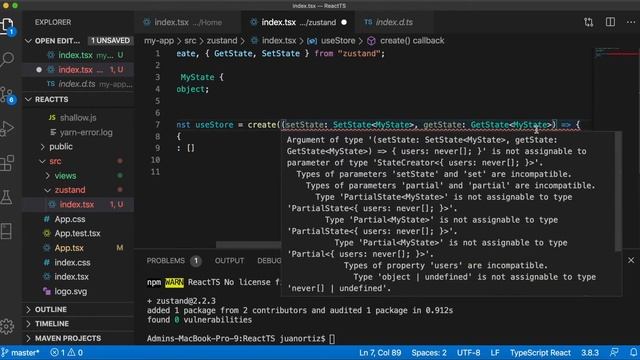Open the More Actions ellipsis menu

(631, 22)
